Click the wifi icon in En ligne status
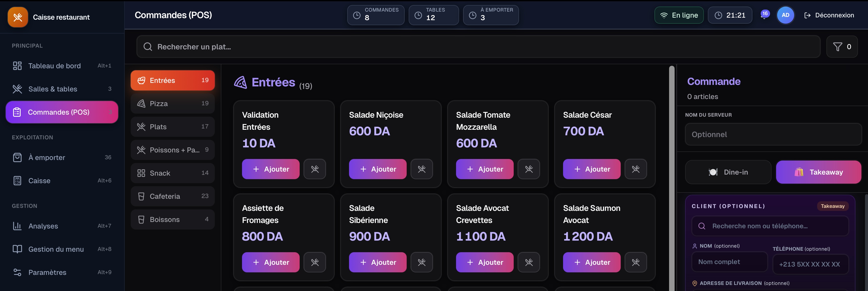The height and width of the screenshot is (291, 868). pos(664,15)
